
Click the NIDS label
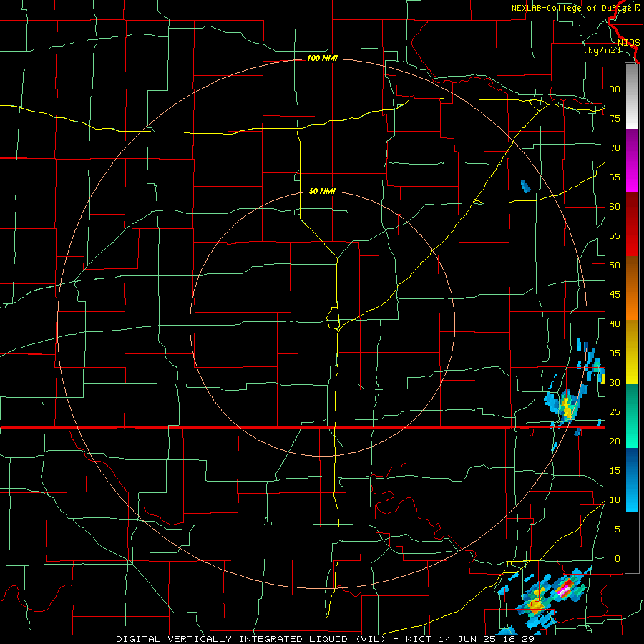point(628,43)
